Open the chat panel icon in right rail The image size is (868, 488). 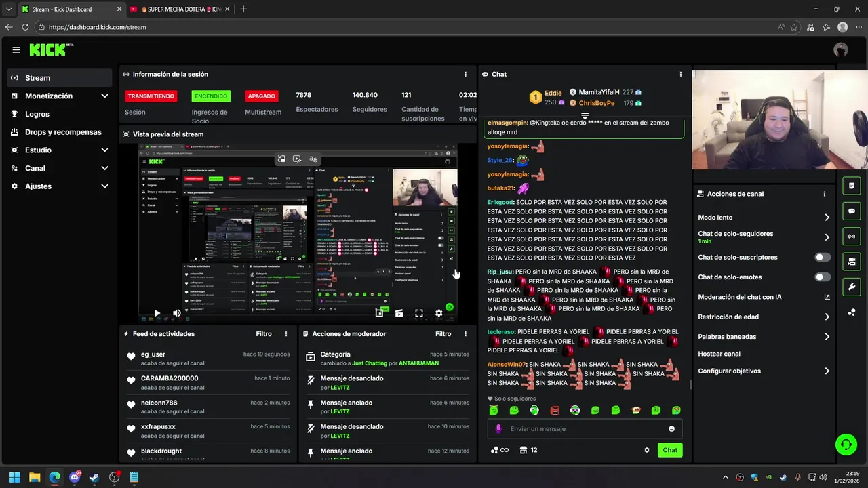tap(852, 211)
